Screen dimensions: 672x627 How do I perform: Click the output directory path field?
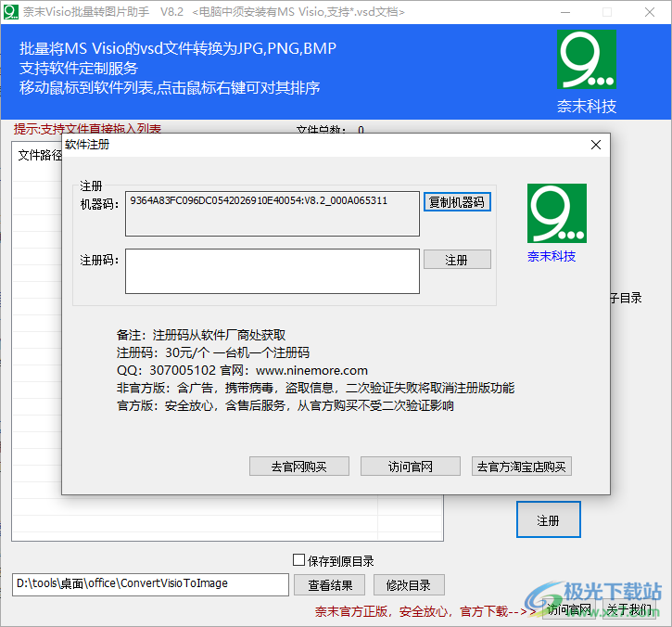(x=150, y=584)
